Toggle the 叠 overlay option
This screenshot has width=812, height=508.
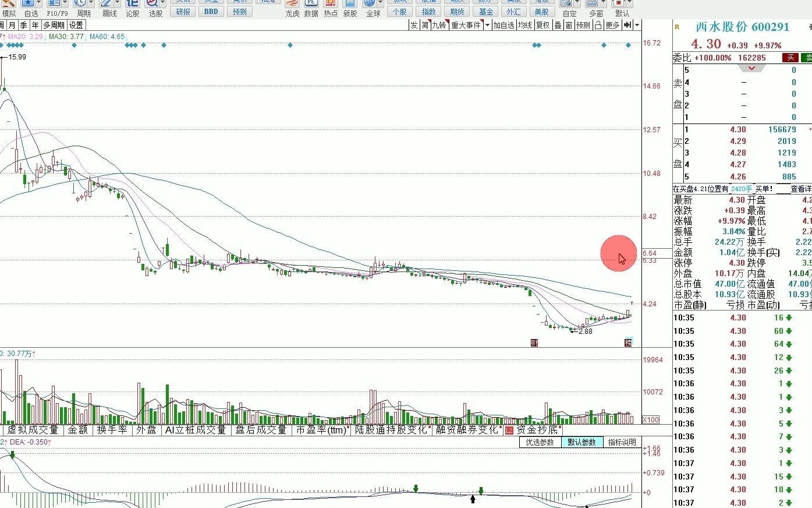[x=558, y=25]
